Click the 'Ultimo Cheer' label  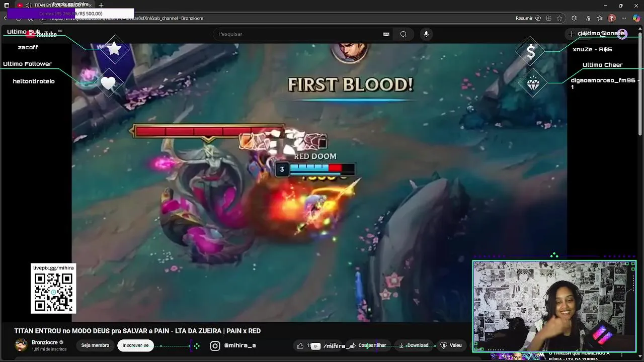602,65
